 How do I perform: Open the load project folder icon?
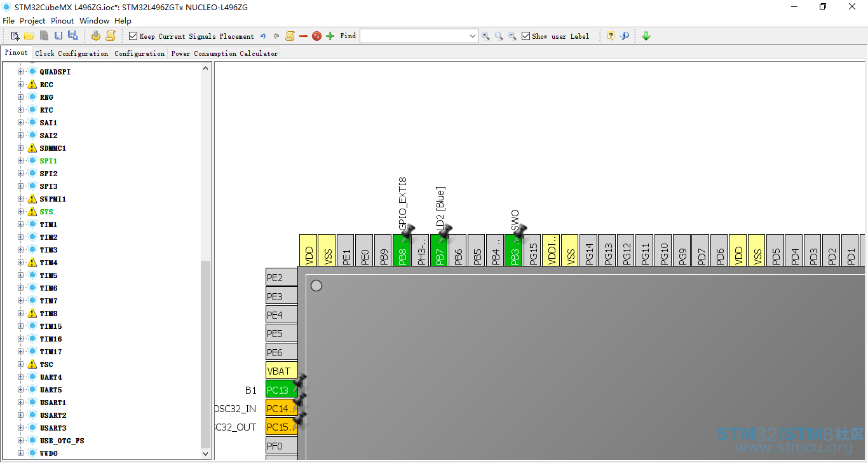coord(29,36)
